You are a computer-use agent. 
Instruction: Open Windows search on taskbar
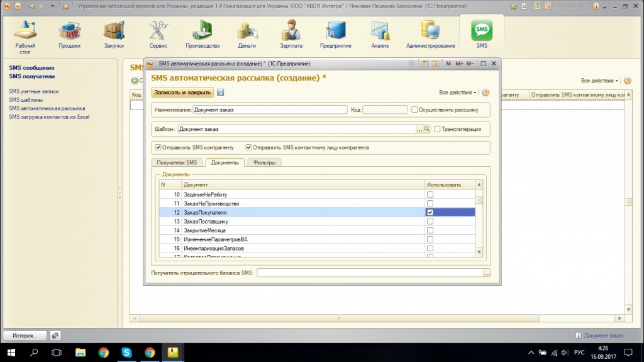pyautogui.click(x=34, y=353)
